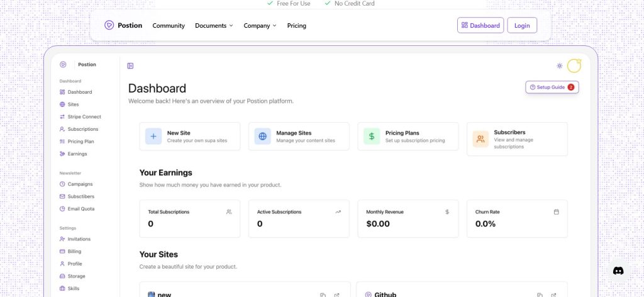The width and height of the screenshot is (644, 297).
Task: Click the Subscriptions person icon in sidebar
Action: pyautogui.click(x=62, y=129)
